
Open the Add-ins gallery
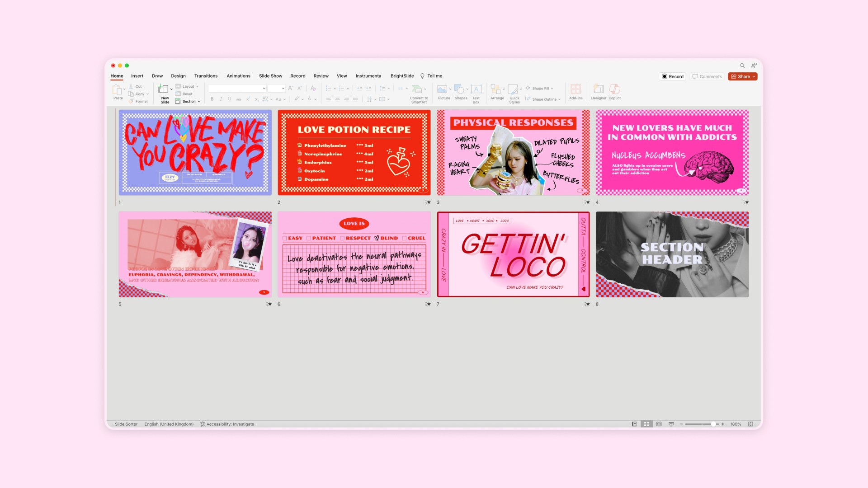click(x=576, y=89)
